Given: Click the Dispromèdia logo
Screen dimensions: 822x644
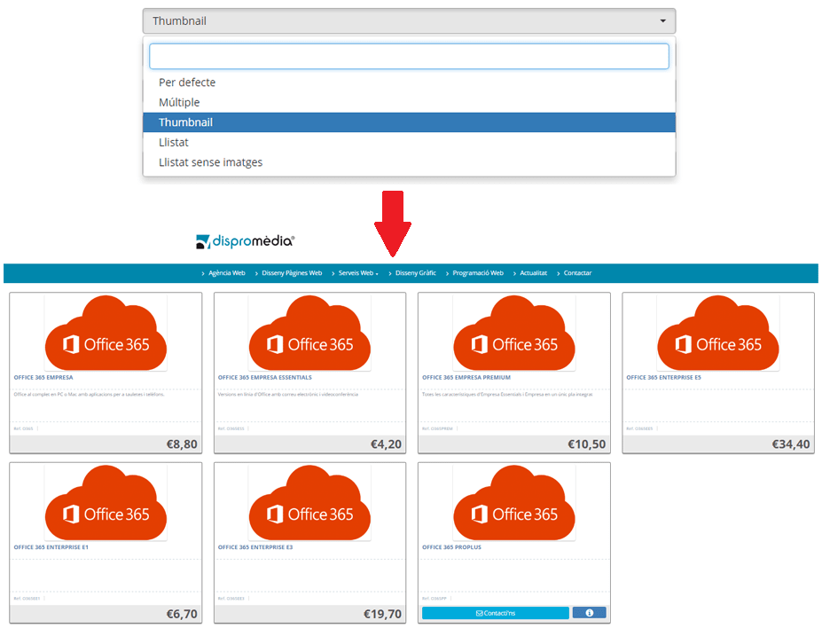Looking at the screenshot, I should click(245, 241).
